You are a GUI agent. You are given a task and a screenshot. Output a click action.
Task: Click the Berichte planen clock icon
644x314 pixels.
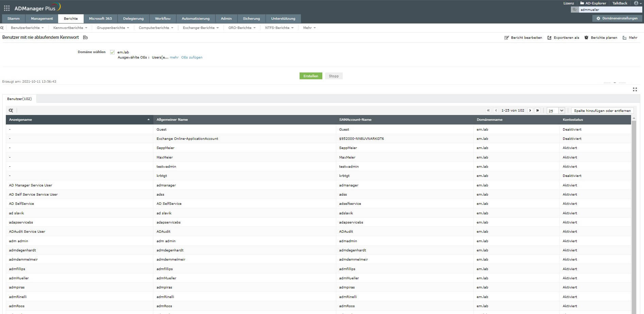pos(586,37)
